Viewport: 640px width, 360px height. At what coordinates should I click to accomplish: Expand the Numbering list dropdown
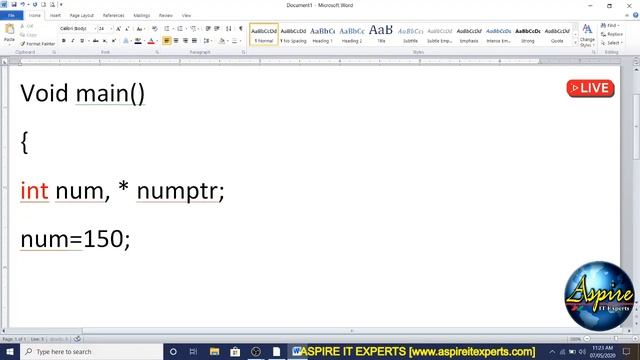(x=186, y=29)
